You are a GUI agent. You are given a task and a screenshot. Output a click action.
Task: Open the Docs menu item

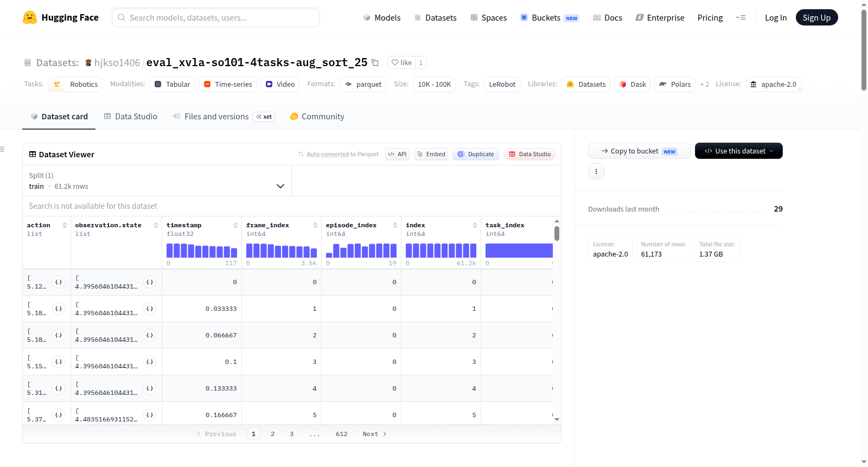point(608,17)
